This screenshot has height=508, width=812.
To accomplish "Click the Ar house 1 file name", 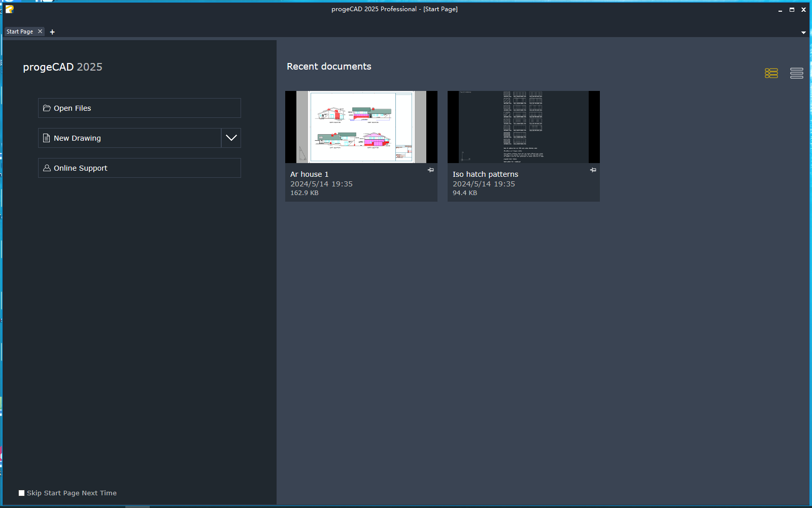I will pos(310,174).
